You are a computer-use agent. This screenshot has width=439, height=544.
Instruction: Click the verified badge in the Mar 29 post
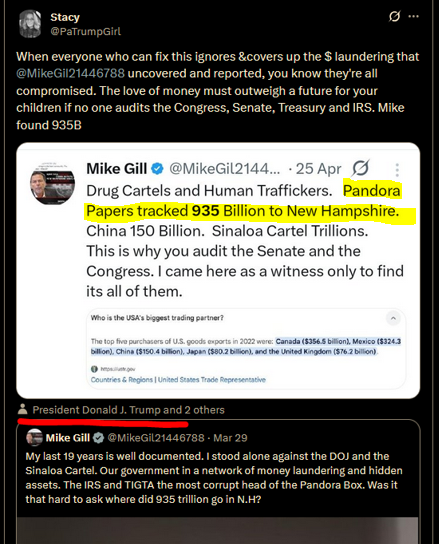[99, 438]
